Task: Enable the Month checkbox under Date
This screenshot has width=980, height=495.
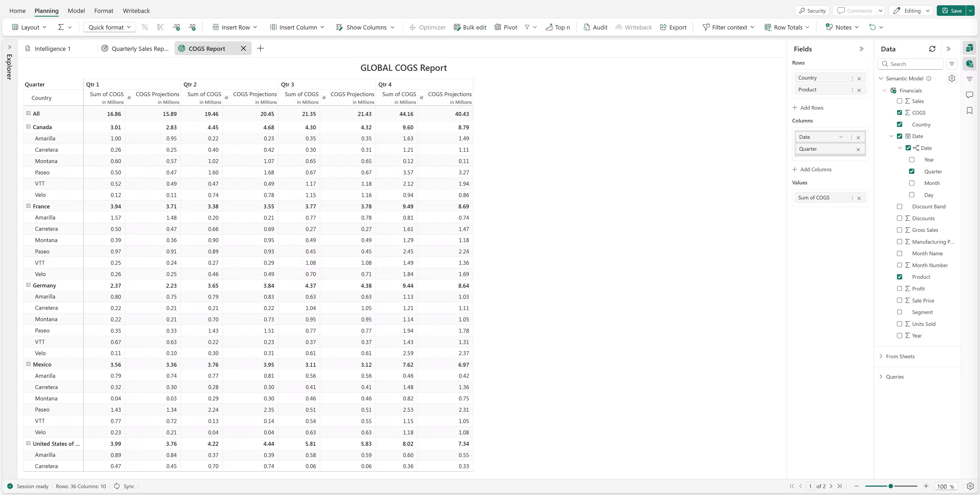Action: point(911,183)
